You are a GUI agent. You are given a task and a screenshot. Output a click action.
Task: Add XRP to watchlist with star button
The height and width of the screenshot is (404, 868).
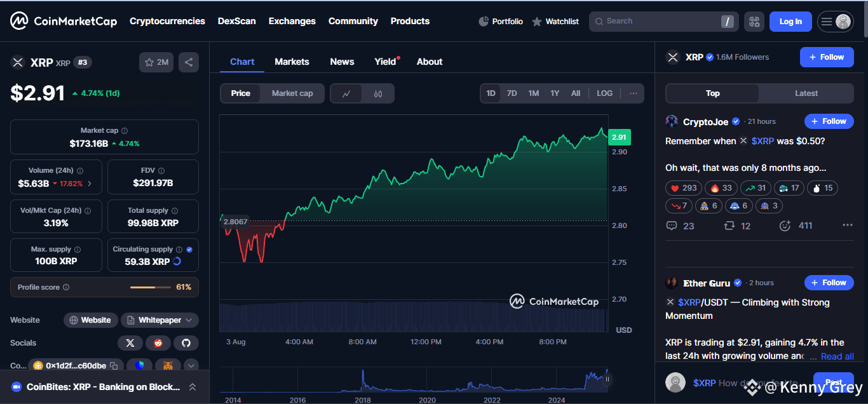click(x=156, y=62)
